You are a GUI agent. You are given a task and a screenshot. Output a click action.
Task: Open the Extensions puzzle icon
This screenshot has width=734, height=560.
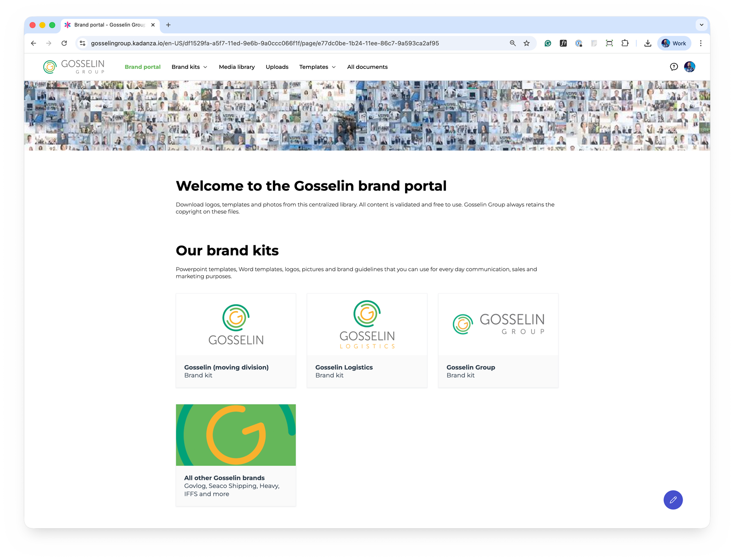click(625, 43)
